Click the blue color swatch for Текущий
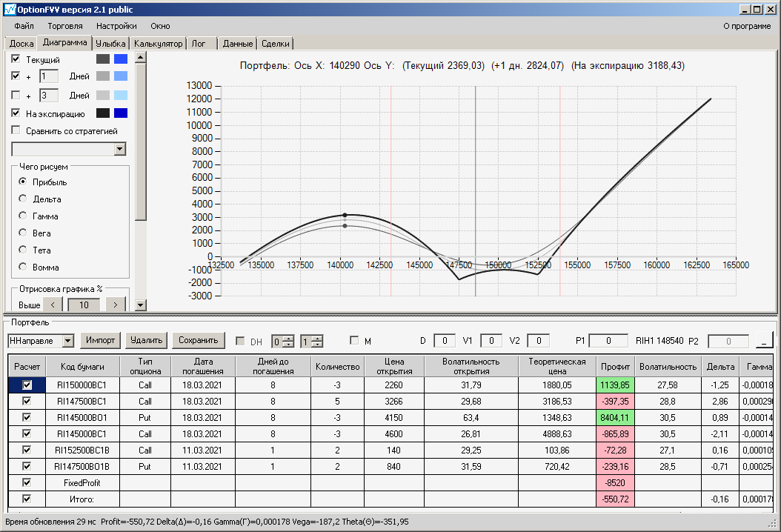The image size is (781, 532). coord(121,59)
